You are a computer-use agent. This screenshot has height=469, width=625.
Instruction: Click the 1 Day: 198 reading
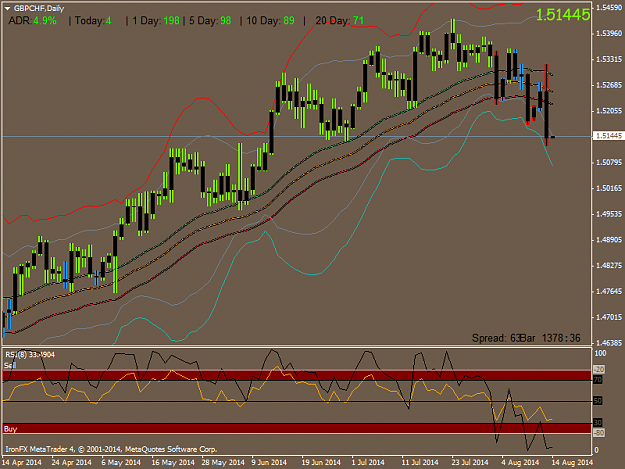tap(156, 21)
